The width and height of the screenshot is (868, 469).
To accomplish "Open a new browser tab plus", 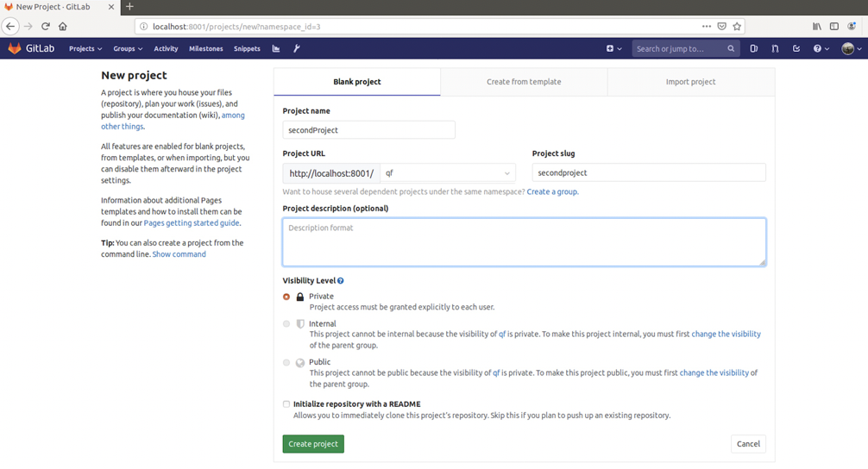I will [x=129, y=7].
